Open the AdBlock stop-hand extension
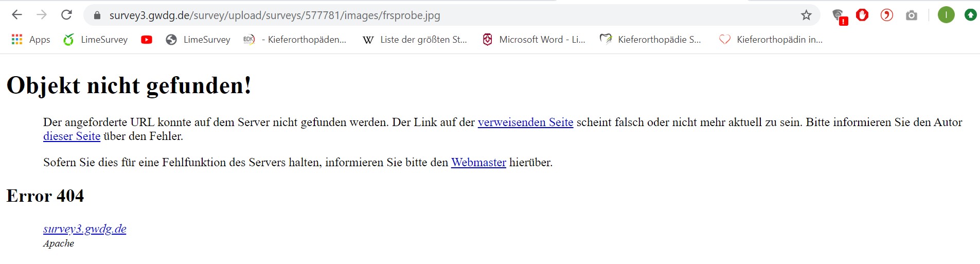The image size is (980, 264). pos(862,15)
